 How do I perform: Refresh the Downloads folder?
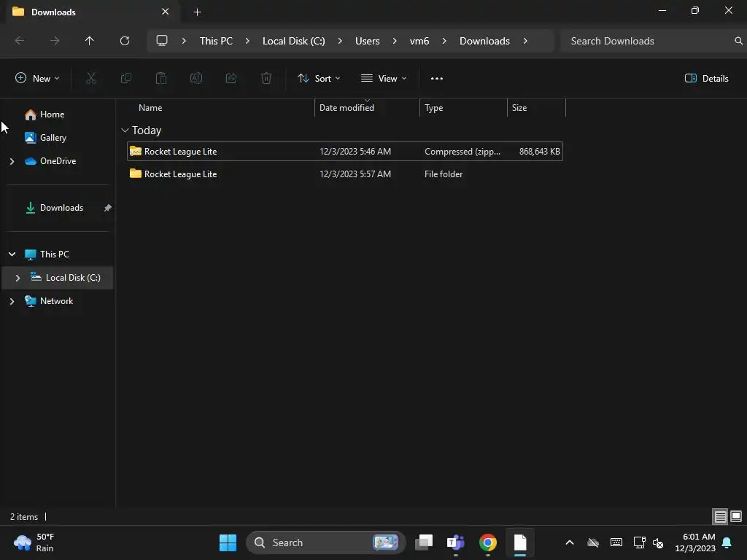coord(125,41)
